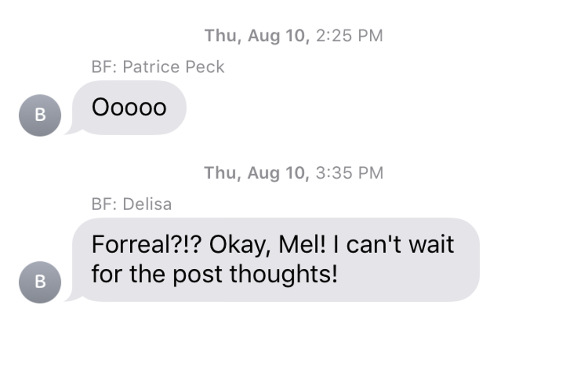Click the sender name "BF: Patrice Peck"
The image size is (588, 390).
[158, 67]
